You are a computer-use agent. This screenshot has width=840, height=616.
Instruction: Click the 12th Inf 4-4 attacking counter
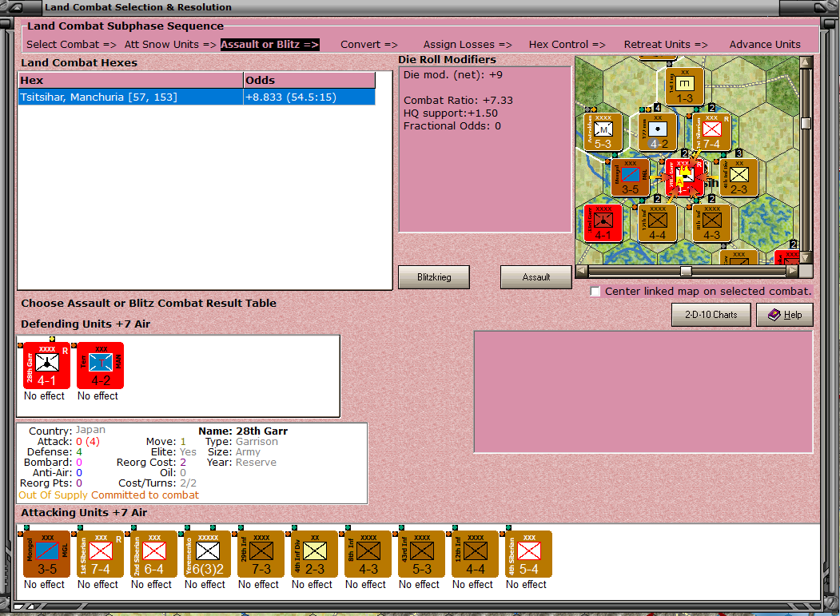(x=472, y=554)
